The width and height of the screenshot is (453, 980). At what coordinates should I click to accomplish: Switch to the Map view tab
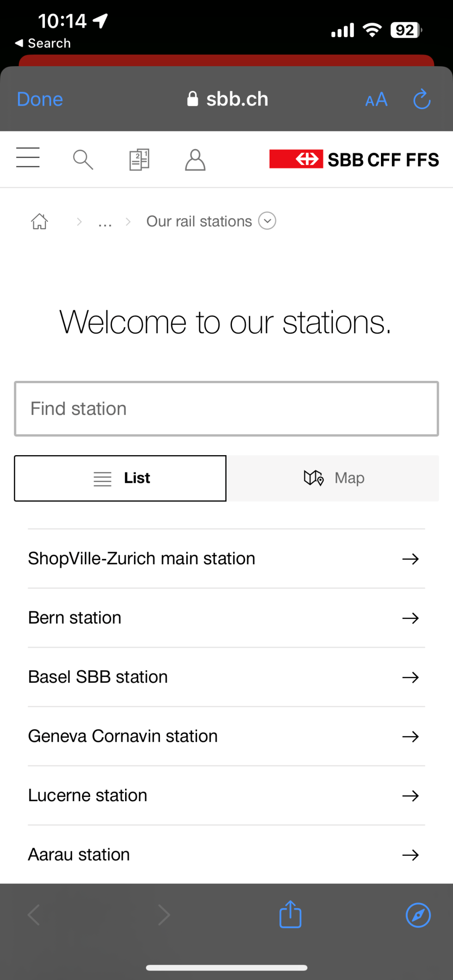coord(333,478)
